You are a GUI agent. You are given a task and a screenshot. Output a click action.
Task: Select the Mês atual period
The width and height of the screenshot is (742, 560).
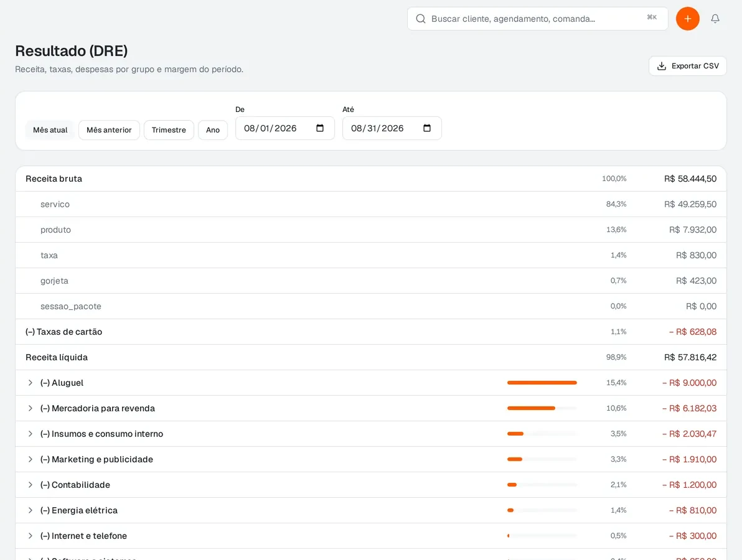coord(50,130)
